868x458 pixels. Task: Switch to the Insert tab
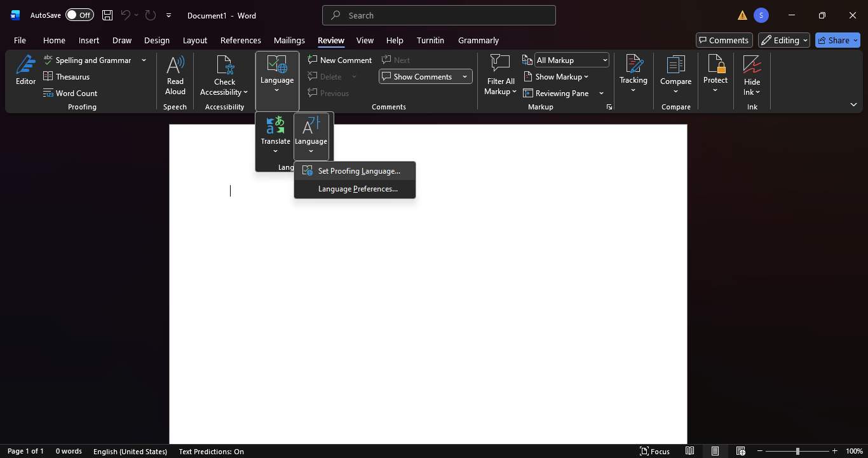89,40
